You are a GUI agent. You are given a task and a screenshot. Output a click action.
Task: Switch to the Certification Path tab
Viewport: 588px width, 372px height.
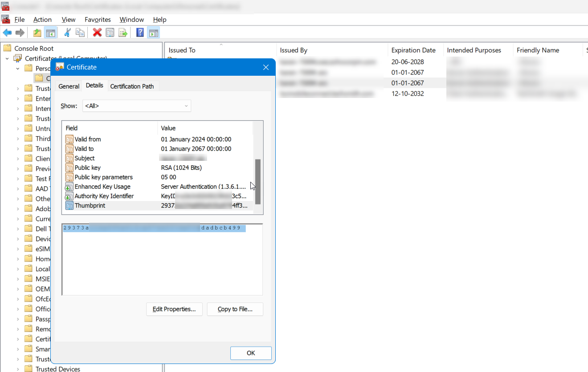tap(132, 86)
